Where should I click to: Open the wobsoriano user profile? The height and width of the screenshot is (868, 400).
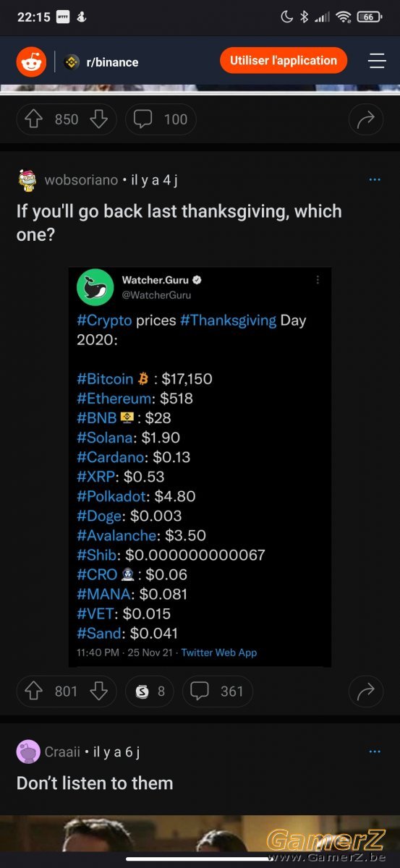click(81, 180)
